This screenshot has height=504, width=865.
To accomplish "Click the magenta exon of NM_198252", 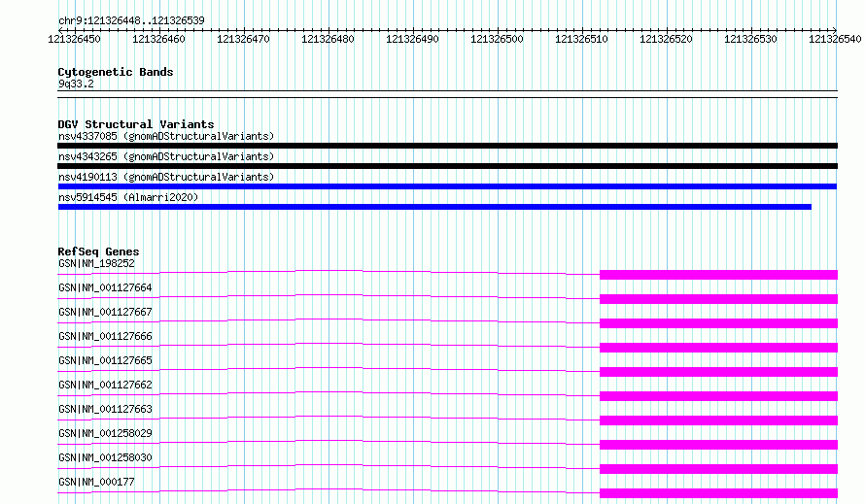I will (x=719, y=275).
